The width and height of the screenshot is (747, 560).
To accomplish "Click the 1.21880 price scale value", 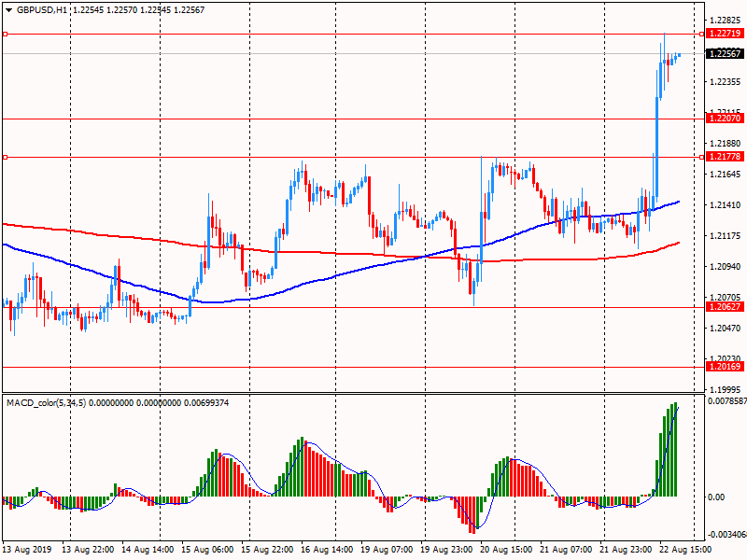I will pyautogui.click(x=726, y=144).
